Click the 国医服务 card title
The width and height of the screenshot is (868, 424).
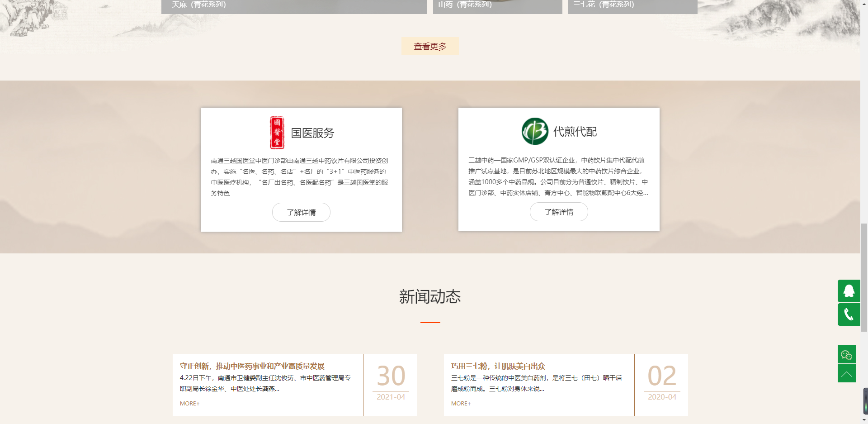312,133
